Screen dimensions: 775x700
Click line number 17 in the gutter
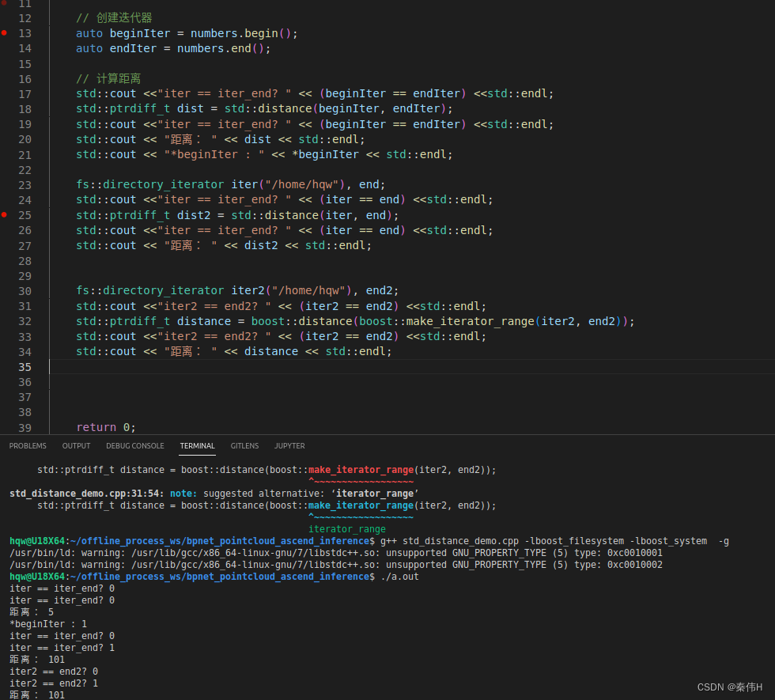pyautogui.click(x=25, y=94)
